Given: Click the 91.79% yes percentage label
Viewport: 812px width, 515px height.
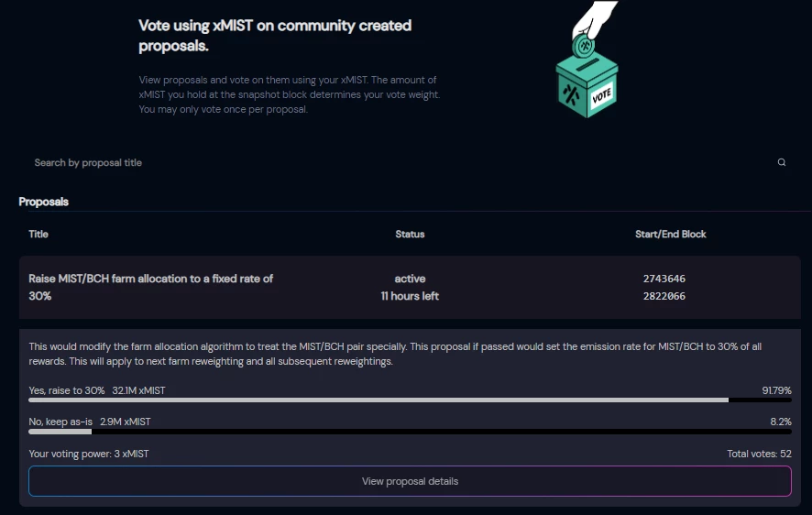Looking at the screenshot, I should [x=776, y=390].
